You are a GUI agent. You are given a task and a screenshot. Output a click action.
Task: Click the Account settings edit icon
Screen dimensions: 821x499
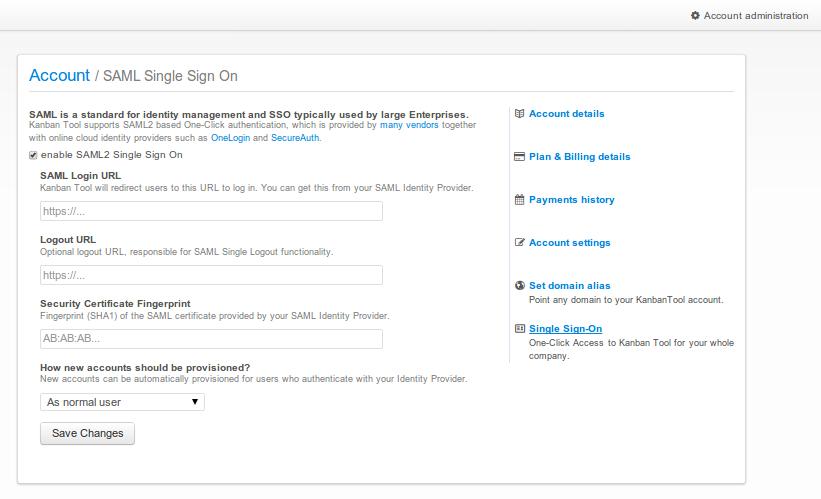(519, 242)
